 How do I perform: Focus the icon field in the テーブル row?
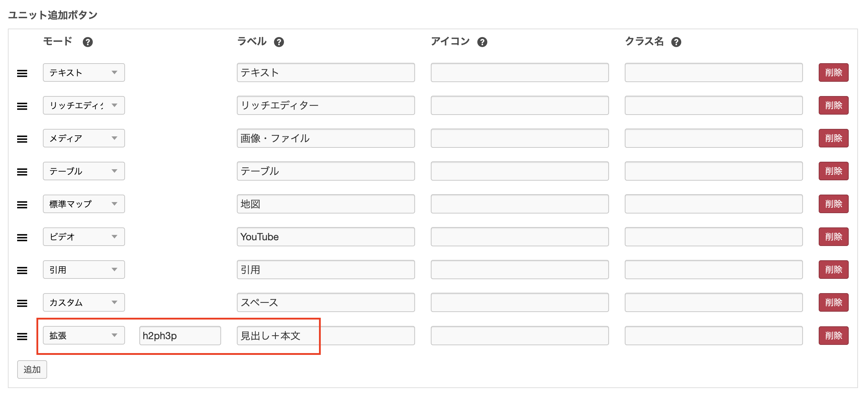pyautogui.click(x=519, y=171)
